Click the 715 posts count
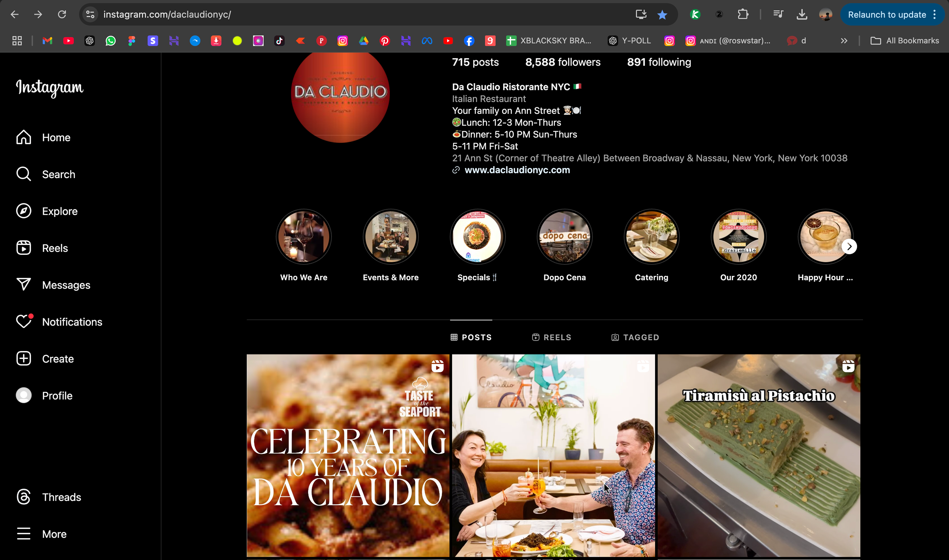This screenshot has width=949, height=560. (475, 62)
